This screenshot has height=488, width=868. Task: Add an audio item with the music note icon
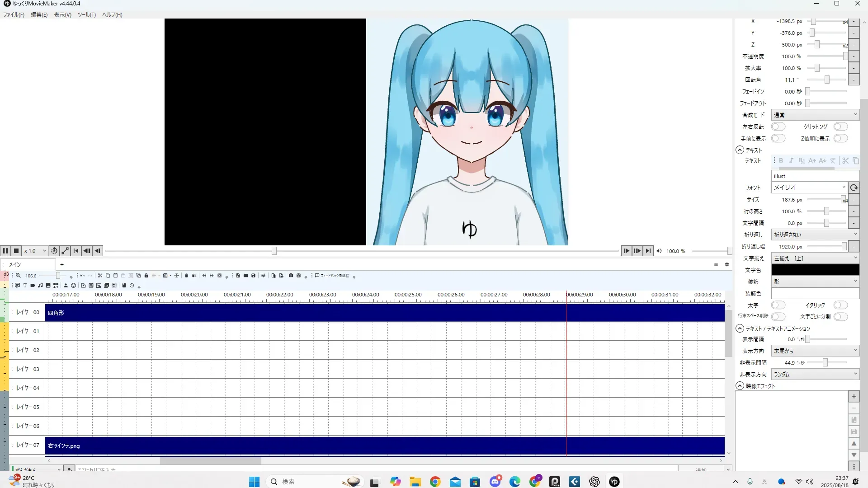click(40, 286)
